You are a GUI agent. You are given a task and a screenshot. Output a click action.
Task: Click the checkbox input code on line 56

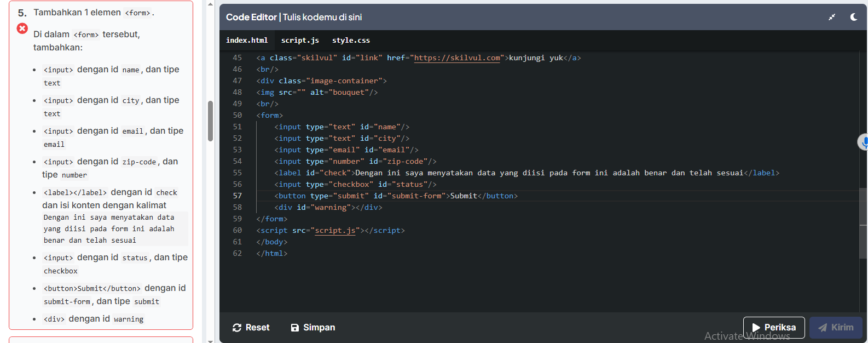click(356, 184)
